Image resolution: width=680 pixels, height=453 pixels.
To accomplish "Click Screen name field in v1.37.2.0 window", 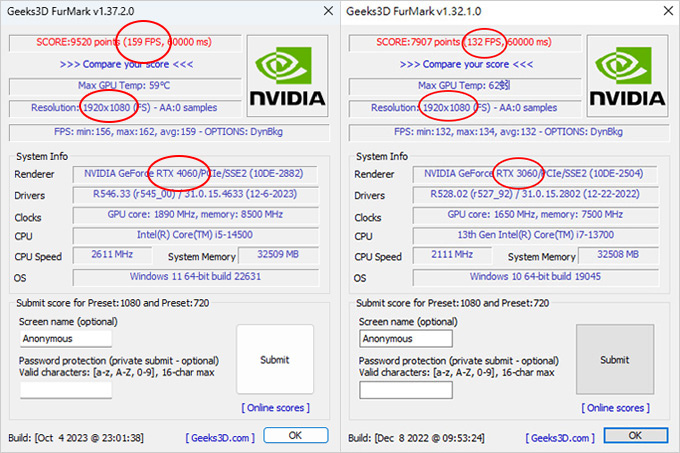I will pyautogui.click(x=66, y=339).
